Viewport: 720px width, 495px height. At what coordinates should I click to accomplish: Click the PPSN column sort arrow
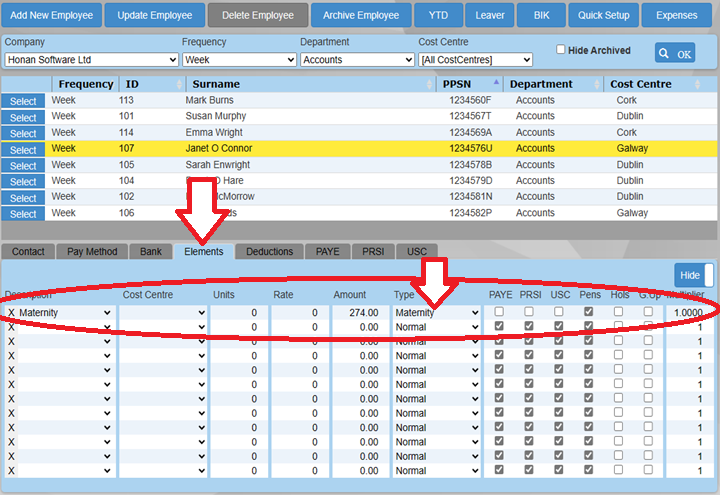tap(497, 84)
